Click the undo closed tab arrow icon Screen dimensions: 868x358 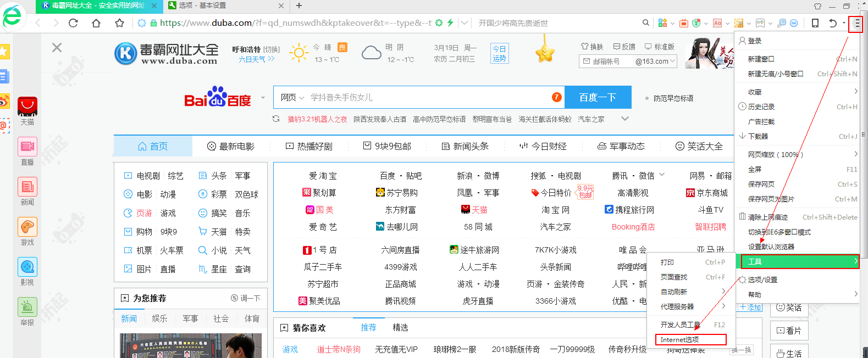(x=833, y=23)
